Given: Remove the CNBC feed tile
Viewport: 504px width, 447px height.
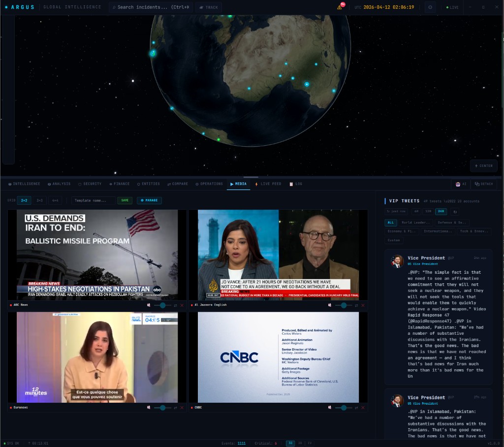Looking at the screenshot, I should tap(363, 408).
